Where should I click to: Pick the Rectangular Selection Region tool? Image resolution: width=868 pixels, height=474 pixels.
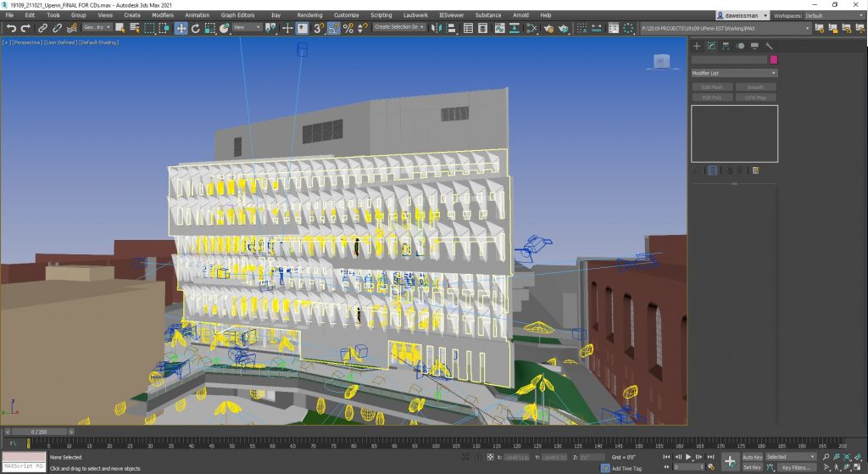click(x=149, y=28)
